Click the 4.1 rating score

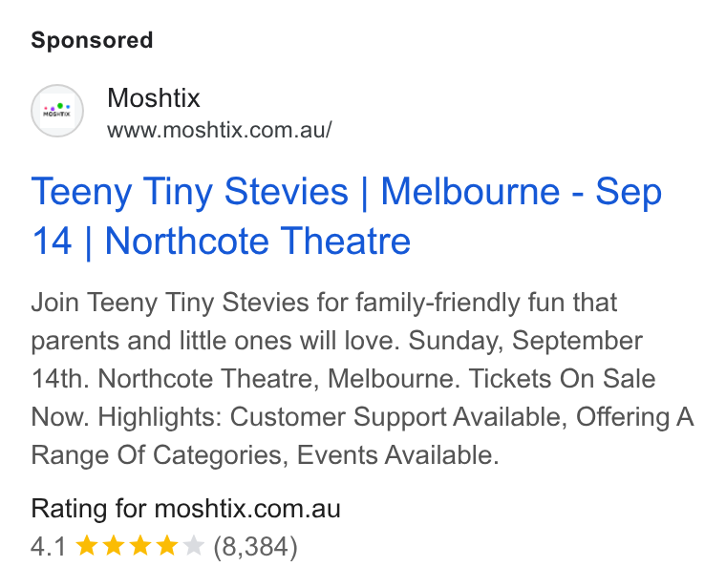tap(49, 546)
